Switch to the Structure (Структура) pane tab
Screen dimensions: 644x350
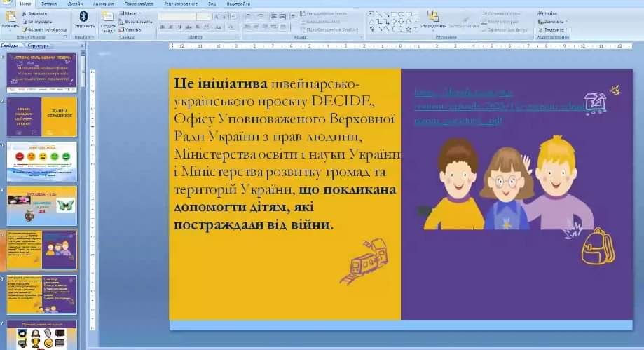[x=39, y=46]
